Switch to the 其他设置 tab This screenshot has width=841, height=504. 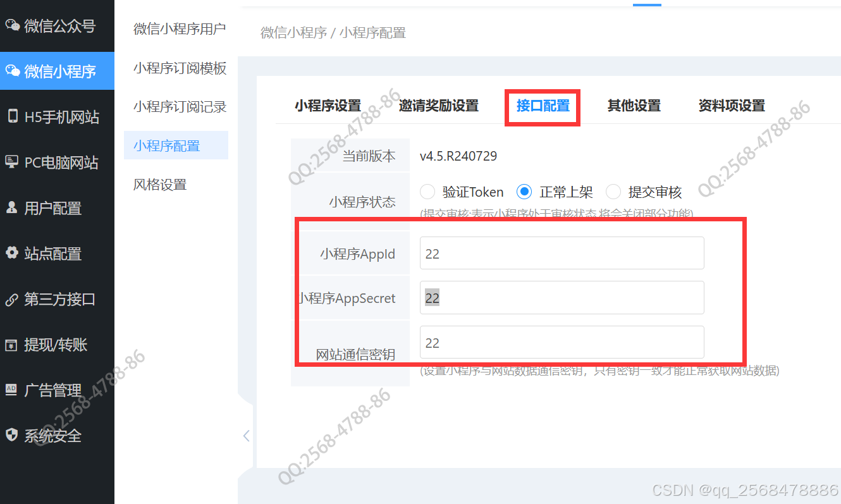tap(634, 106)
